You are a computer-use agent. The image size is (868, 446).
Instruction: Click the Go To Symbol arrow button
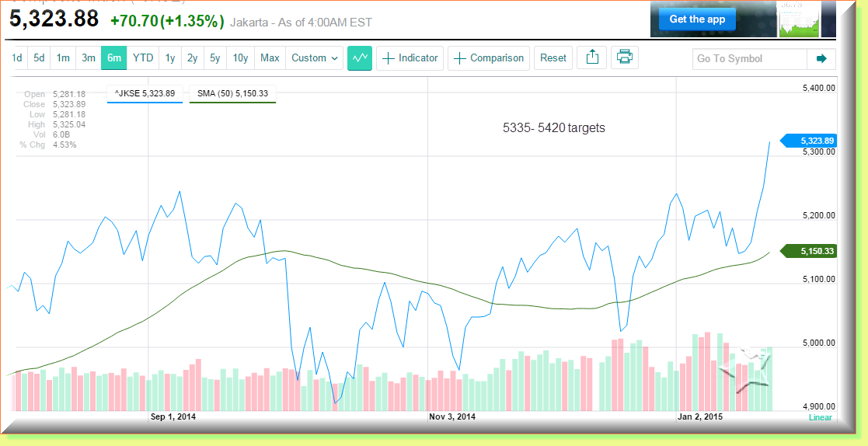coord(821,59)
